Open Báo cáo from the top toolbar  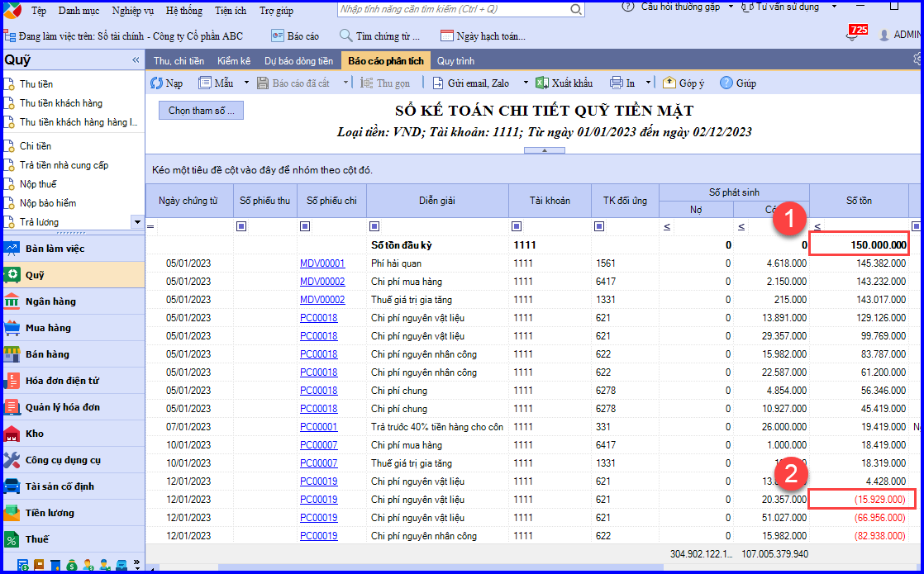coord(295,36)
